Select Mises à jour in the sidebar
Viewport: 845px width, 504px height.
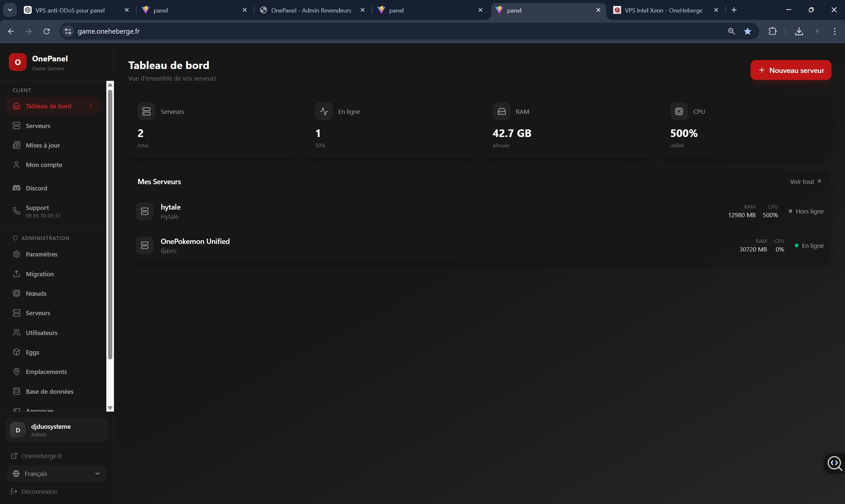[42, 145]
